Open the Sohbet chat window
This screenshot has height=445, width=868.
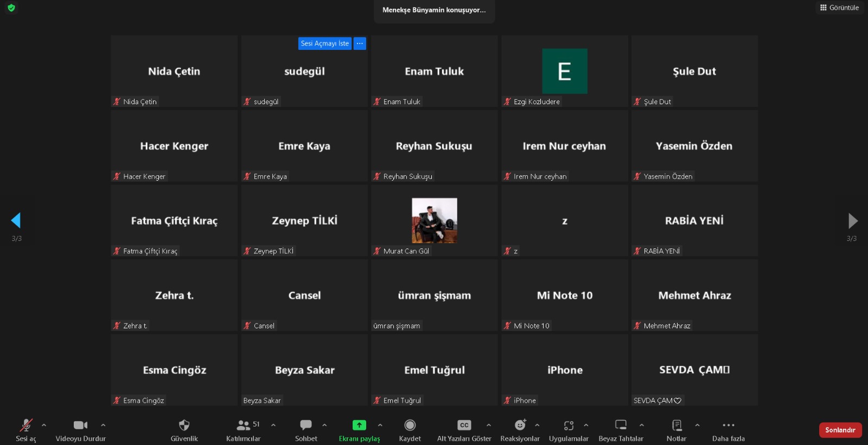(306, 425)
